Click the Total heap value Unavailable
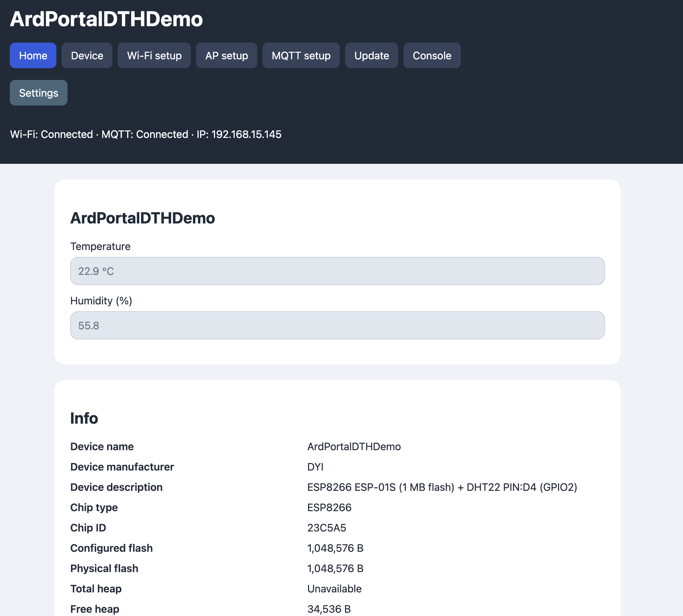 [x=334, y=589]
